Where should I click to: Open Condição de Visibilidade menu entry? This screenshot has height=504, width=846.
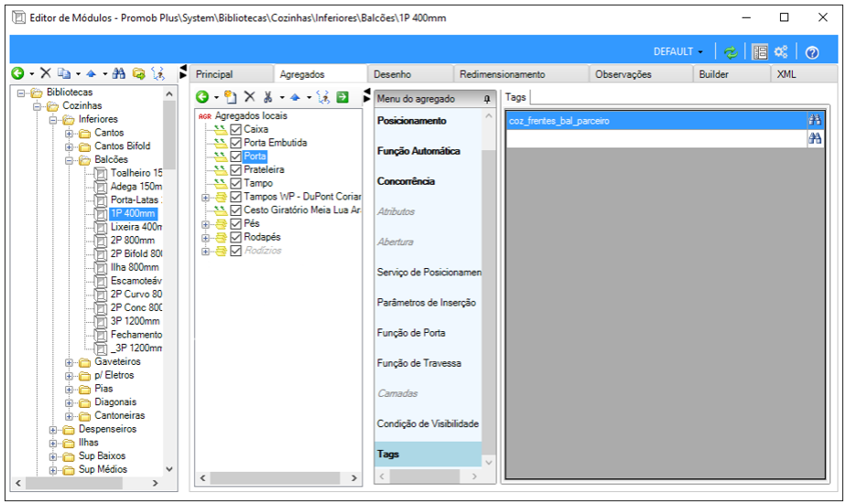(x=428, y=424)
